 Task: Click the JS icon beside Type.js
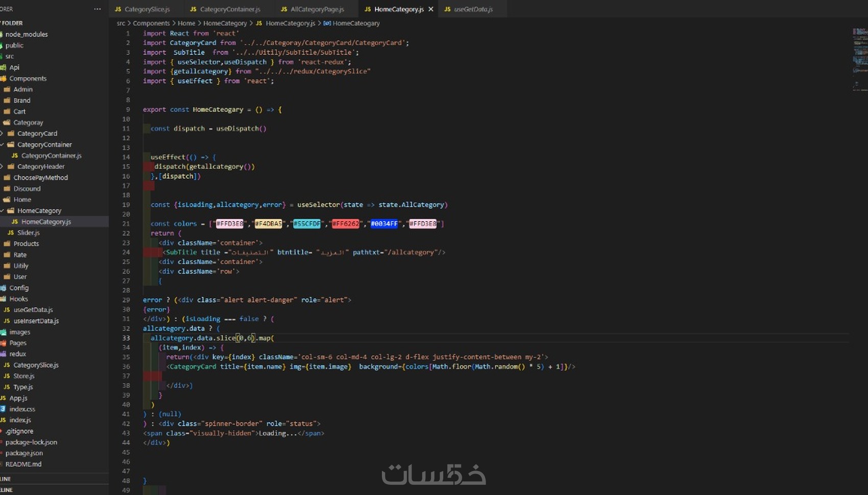click(x=7, y=387)
